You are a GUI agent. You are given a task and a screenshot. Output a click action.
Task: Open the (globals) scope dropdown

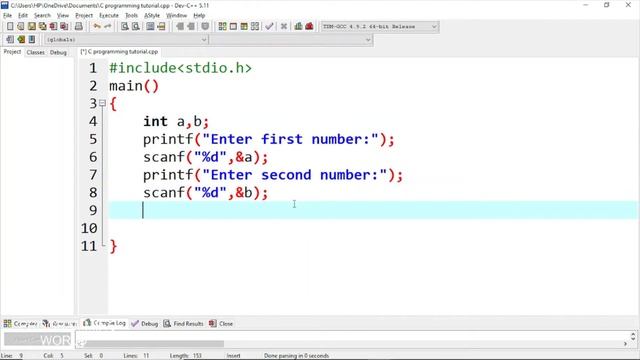pos(127,40)
